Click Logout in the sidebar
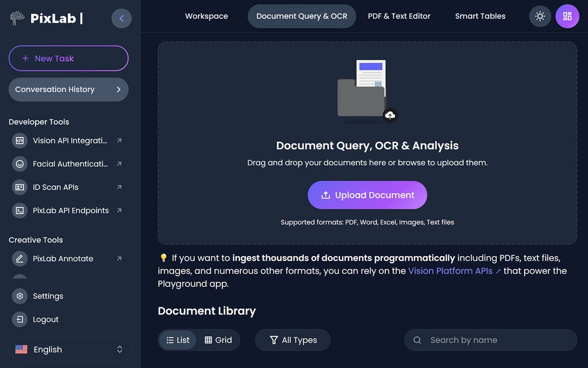 pyautogui.click(x=45, y=319)
